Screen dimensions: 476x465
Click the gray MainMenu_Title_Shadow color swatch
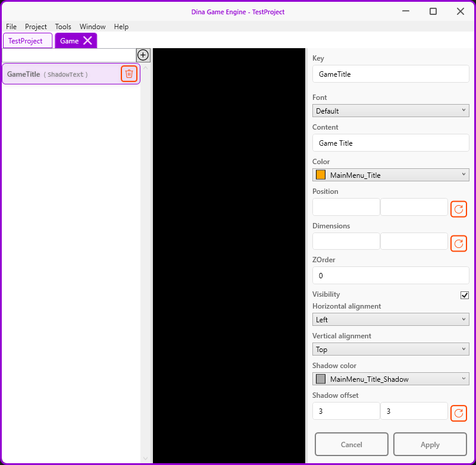pyautogui.click(x=321, y=379)
